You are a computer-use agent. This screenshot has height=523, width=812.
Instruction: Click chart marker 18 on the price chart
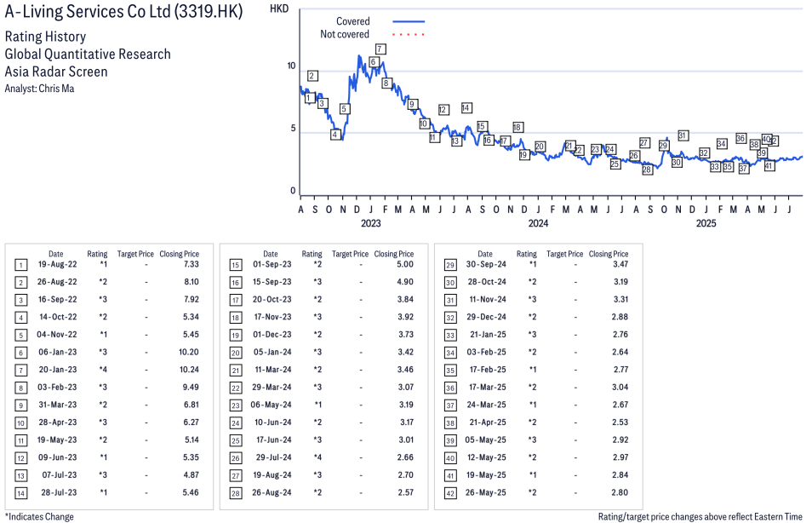point(518,127)
